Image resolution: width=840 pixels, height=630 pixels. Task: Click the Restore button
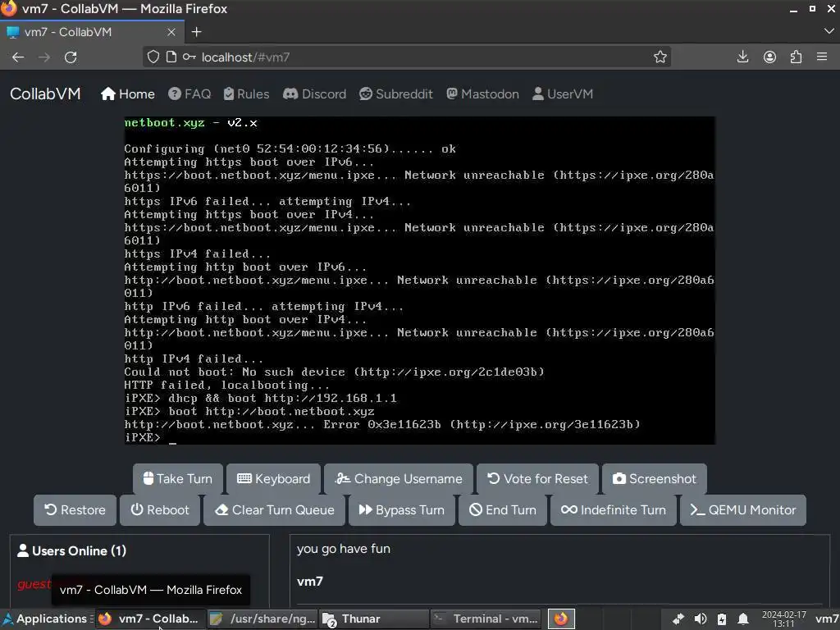(75, 510)
